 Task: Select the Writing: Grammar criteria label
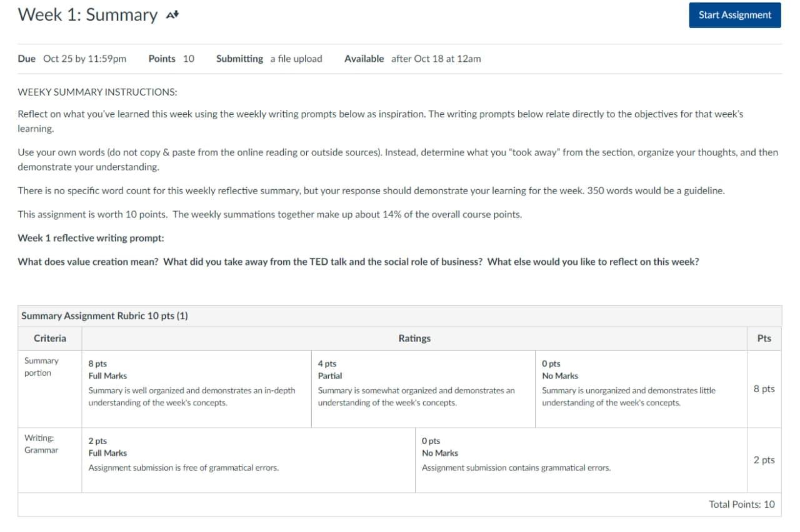pos(41,444)
